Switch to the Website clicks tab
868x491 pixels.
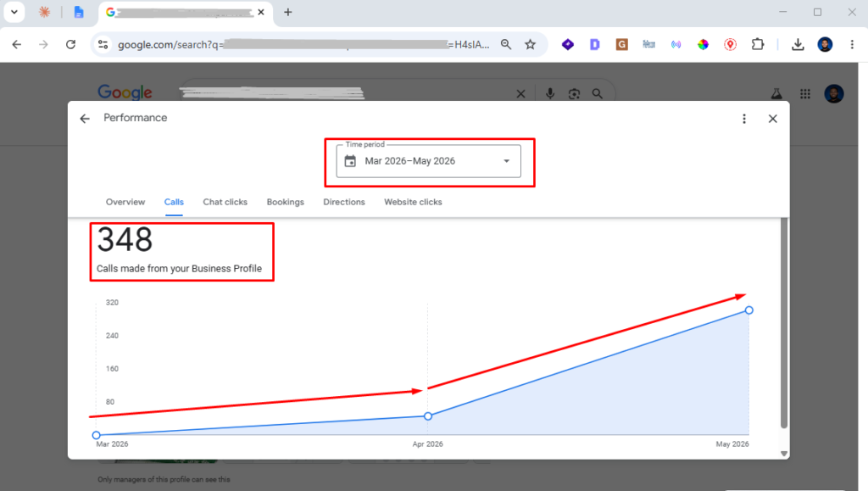413,202
